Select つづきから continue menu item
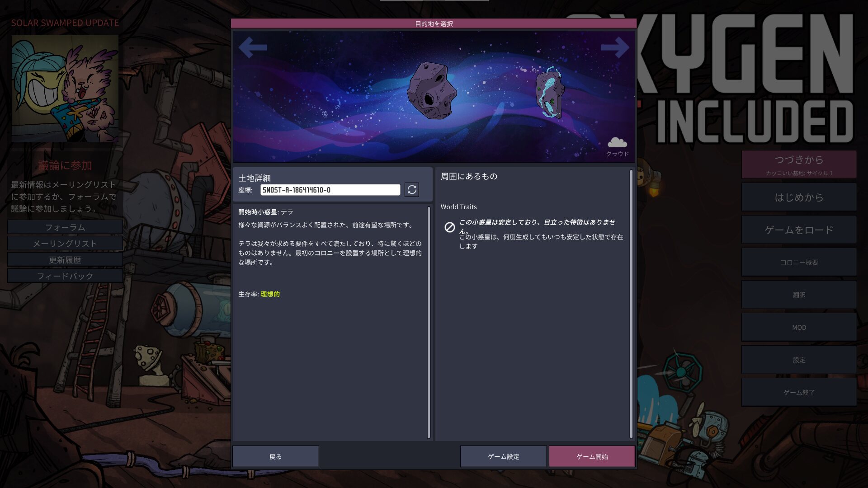Viewport: 868px width, 488px height. coord(799,164)
